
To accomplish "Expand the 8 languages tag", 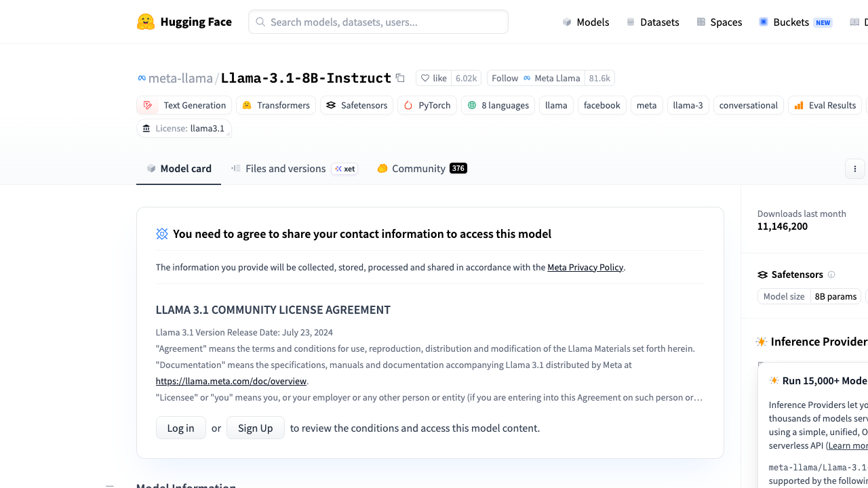I will click(498, 105).
